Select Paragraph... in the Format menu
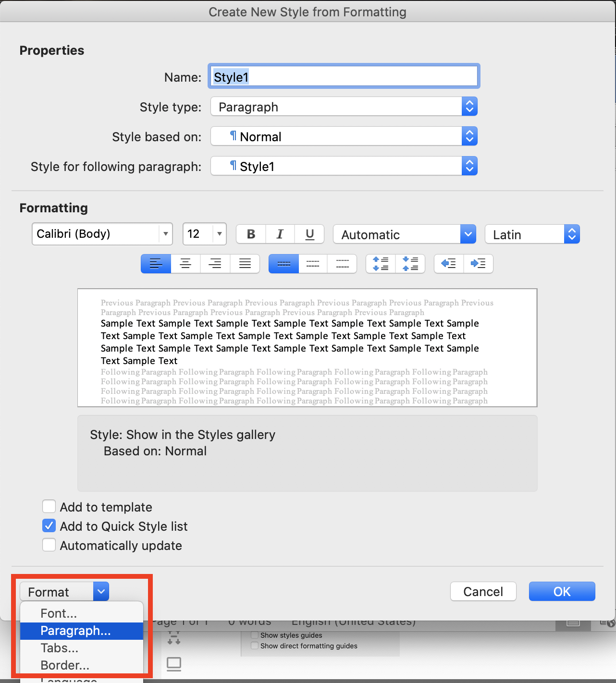The height and width of the screenshot is (683, 616). pos(82,631)
